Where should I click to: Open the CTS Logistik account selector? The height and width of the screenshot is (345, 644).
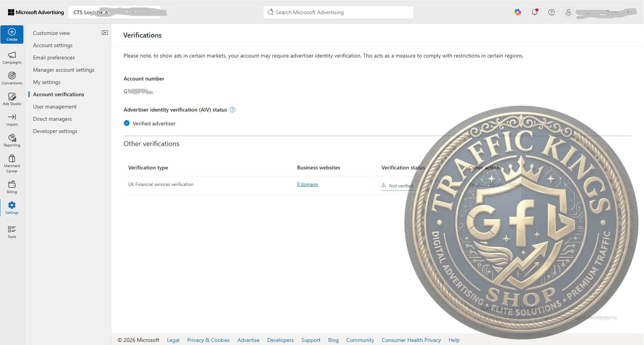coord(114,12)
